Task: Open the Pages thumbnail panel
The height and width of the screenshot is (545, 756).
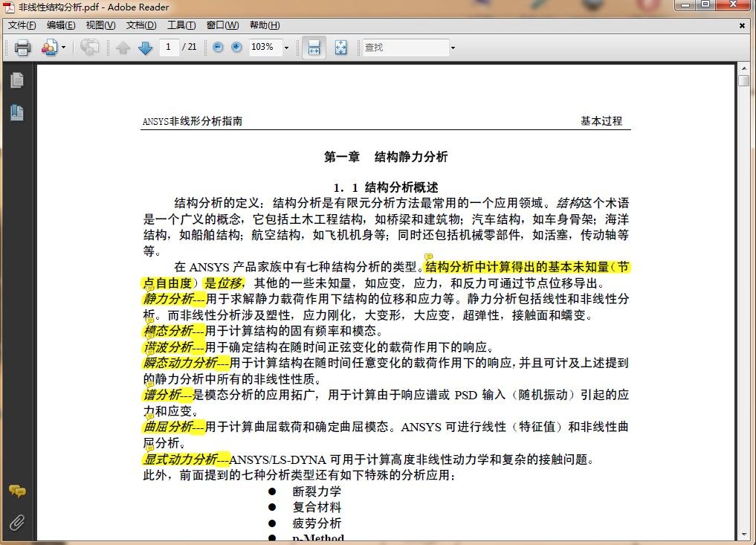Action: click(16, 80)
